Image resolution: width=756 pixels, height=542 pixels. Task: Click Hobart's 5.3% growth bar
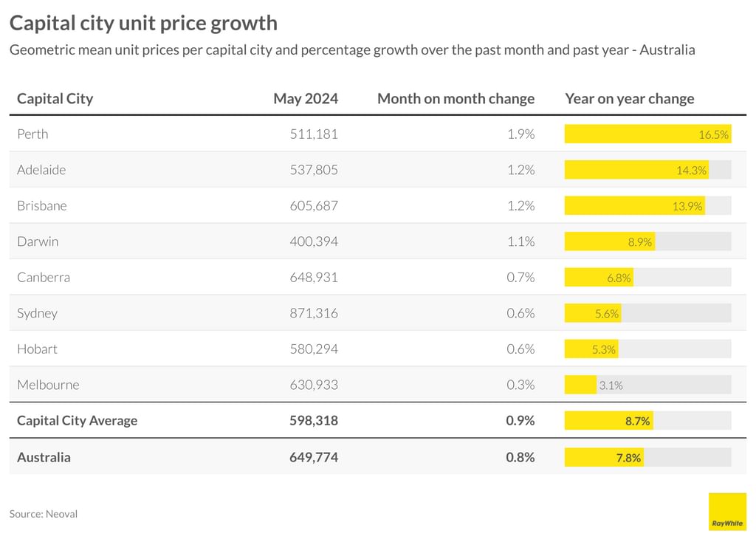click(591, 349)
